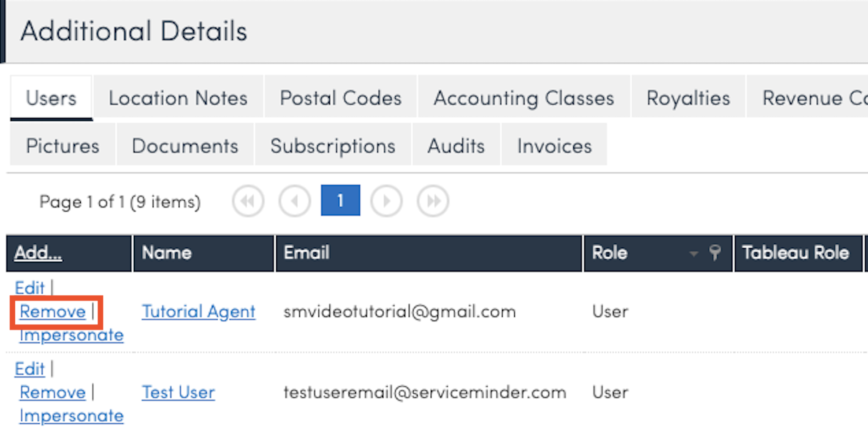868x432 pixels.
Task: Open the Postal Codes tab
Action: point(341,98)
